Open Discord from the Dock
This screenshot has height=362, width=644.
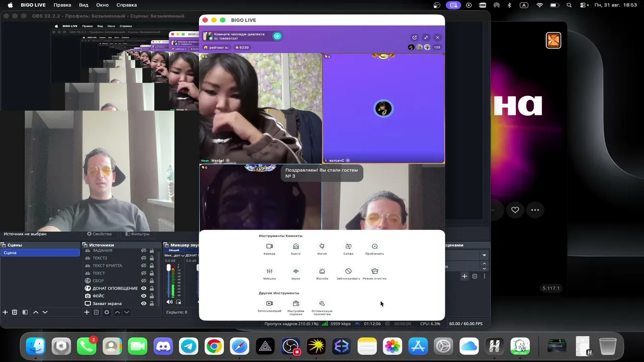tap(163, 346)
